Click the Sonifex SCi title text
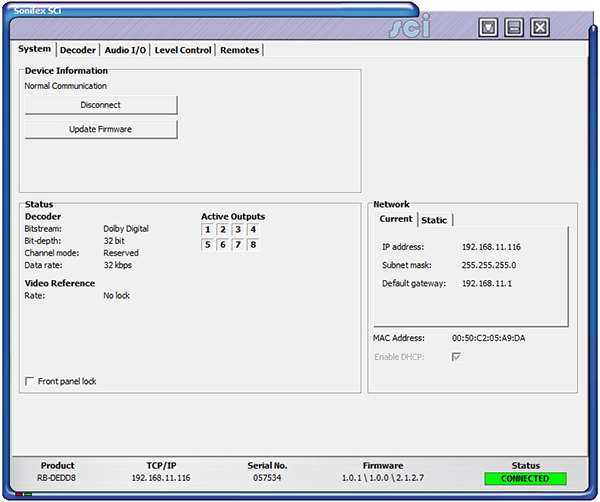600x502 pixels. click(x=37, y=11)
